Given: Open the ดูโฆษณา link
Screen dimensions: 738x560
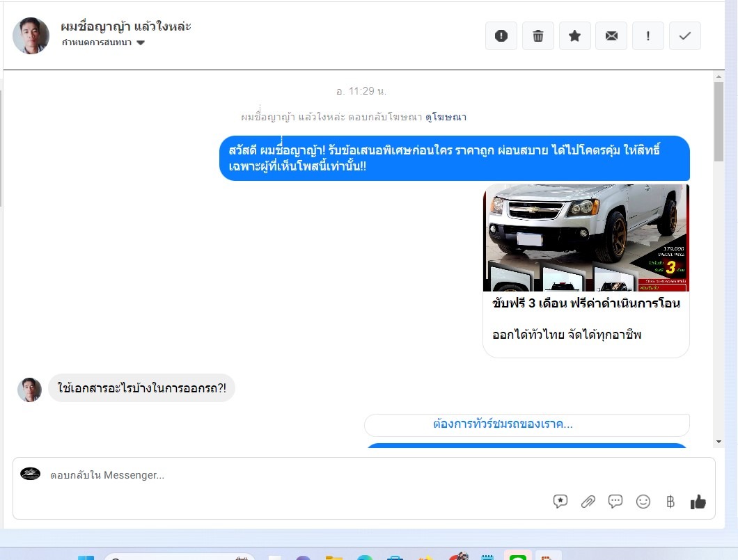Looking at the screenshot, I should click(446, 117).
